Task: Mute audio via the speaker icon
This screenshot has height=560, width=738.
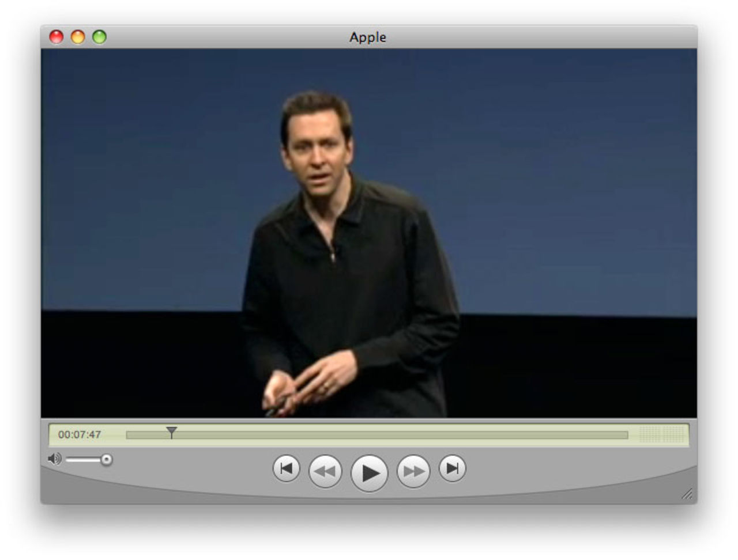Action: point(54,459)
